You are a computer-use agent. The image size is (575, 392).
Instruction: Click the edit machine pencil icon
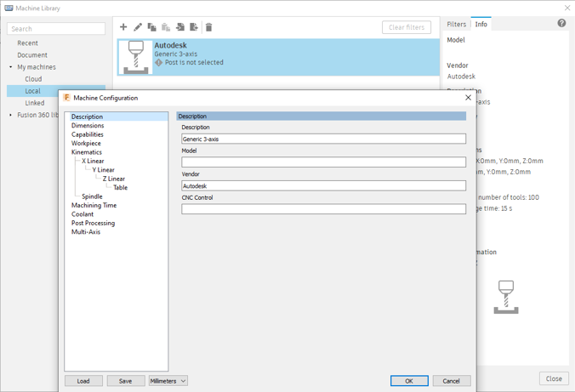click(x=138, y=26)
